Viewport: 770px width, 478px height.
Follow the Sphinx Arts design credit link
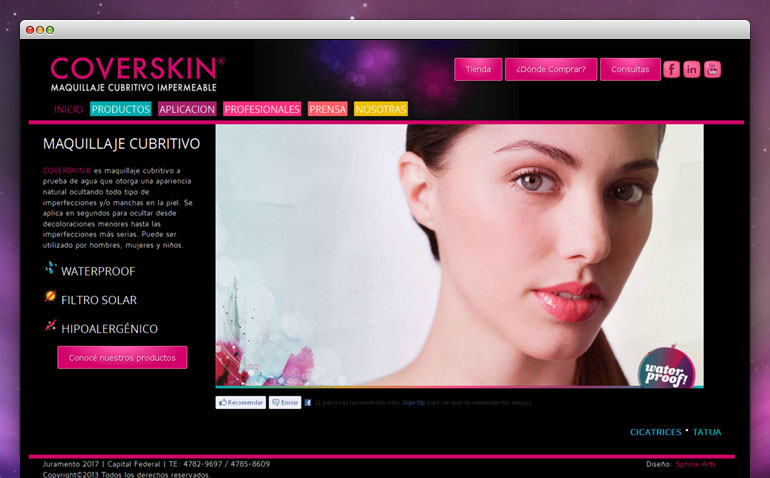pyautogui.click(x=695, y=464)
